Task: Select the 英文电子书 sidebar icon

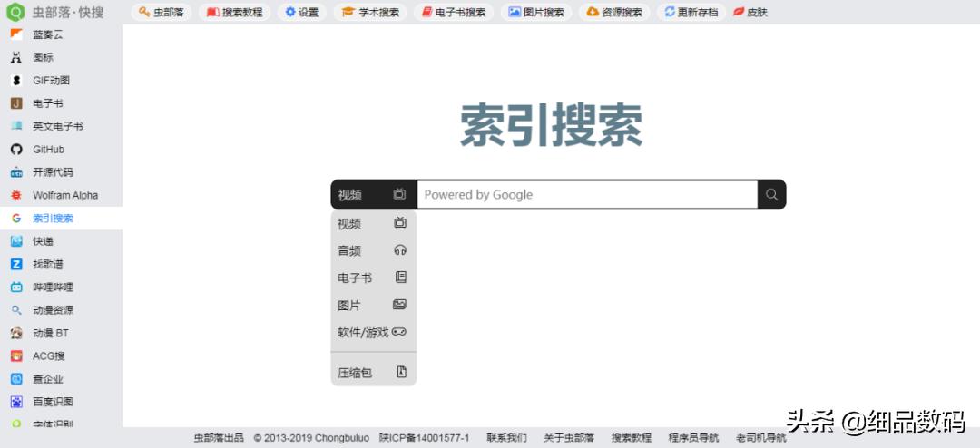Action: [17, 126]
